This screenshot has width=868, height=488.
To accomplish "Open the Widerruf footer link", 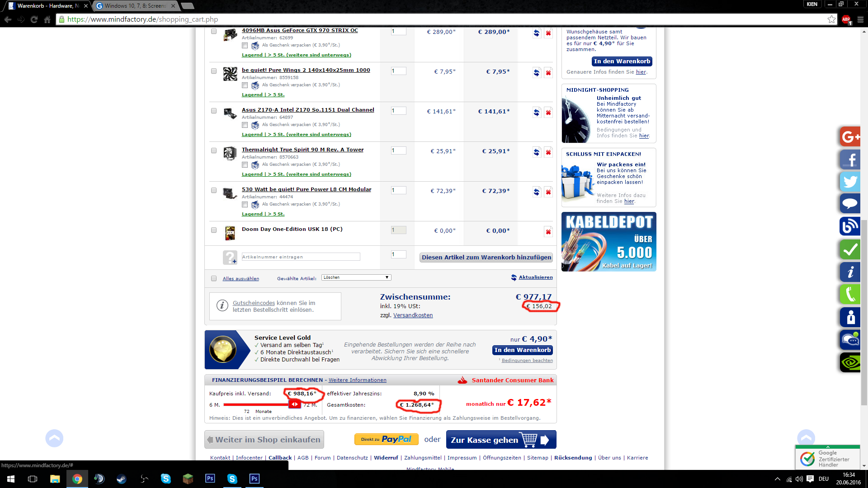I will pos(386,458).
